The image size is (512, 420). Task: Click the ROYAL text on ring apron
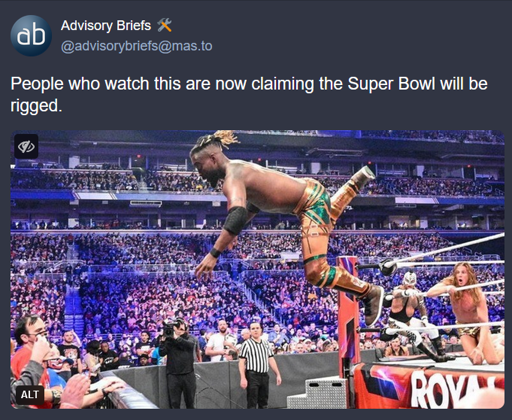tap(457, 388)
